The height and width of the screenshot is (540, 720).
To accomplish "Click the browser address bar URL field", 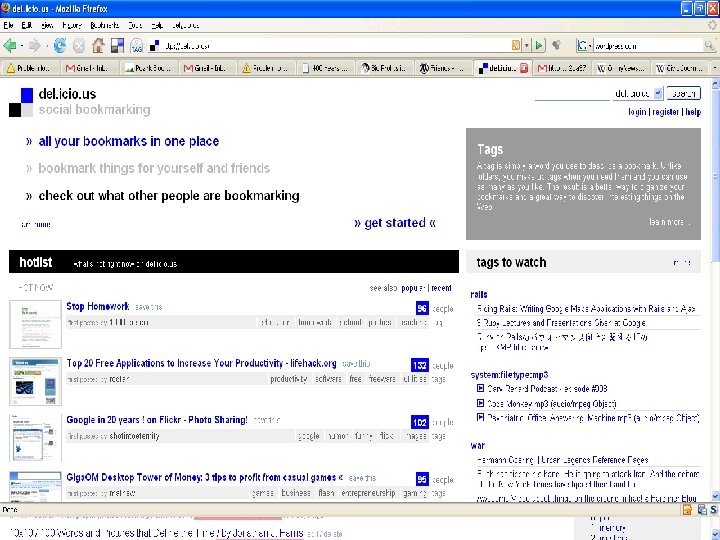I will [335, 45].
